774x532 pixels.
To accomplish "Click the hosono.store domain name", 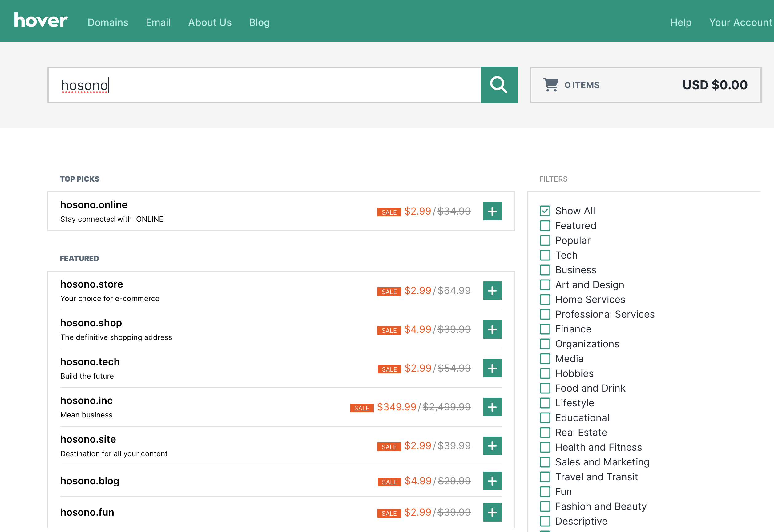I will pos(92,284).
